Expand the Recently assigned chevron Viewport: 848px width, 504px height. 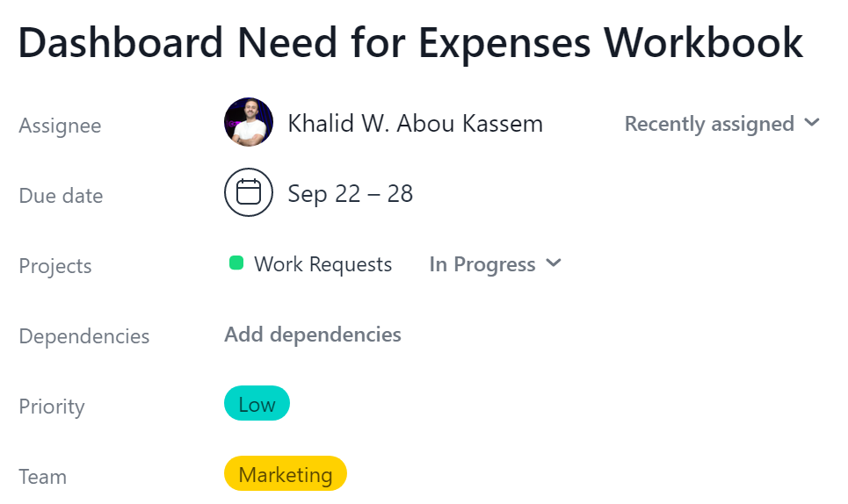(x=812, y=123)
